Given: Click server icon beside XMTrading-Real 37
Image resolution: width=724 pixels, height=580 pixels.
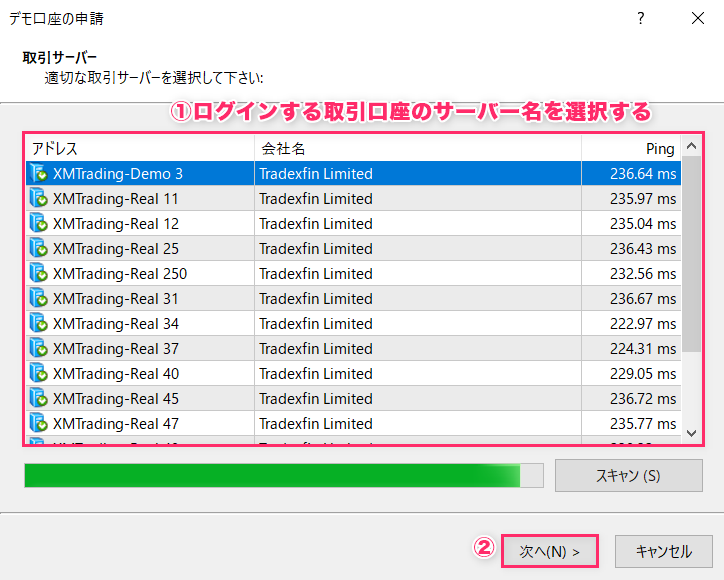Looking at the screenshot, I should point(38,348).
